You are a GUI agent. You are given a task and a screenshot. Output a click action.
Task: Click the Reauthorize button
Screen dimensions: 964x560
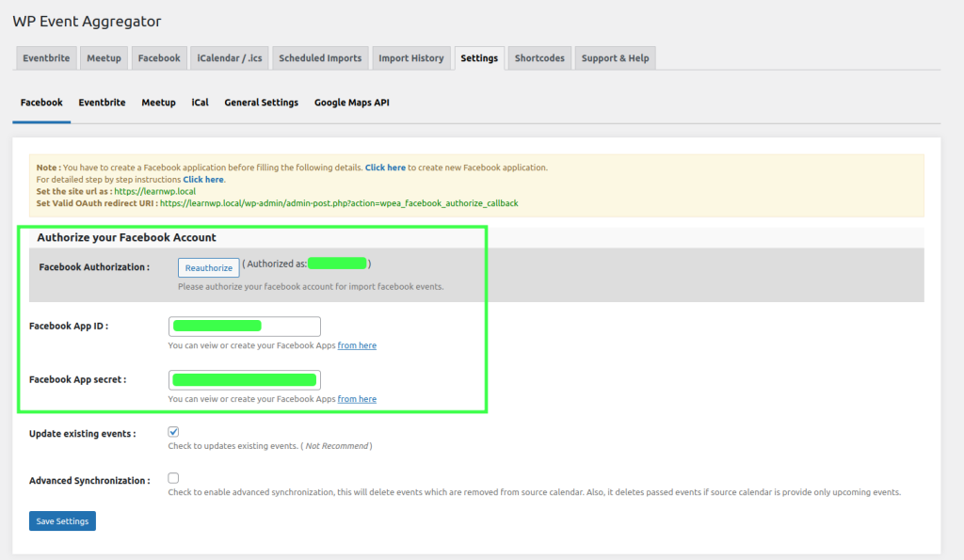pyautogui.click(x=208, y=268)
